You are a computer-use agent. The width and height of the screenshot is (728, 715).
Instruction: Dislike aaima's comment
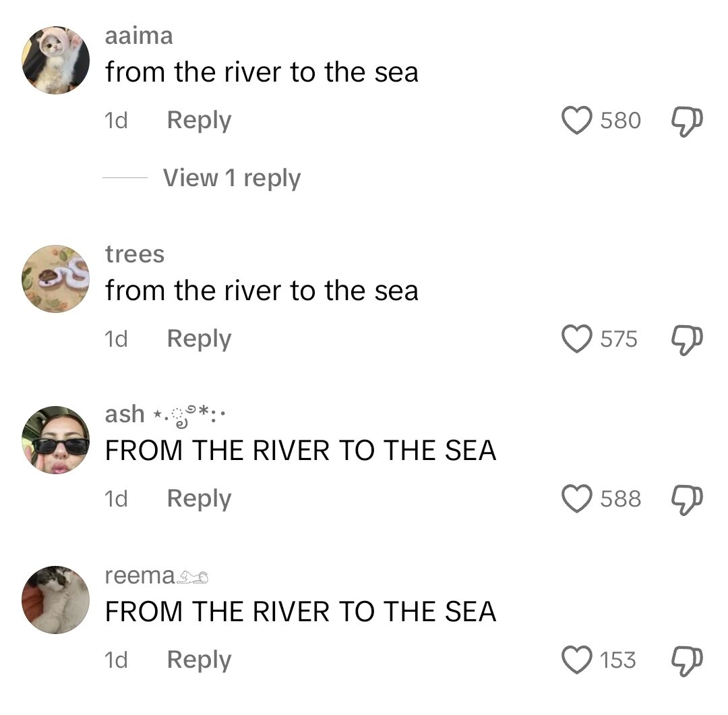(688, 120)
